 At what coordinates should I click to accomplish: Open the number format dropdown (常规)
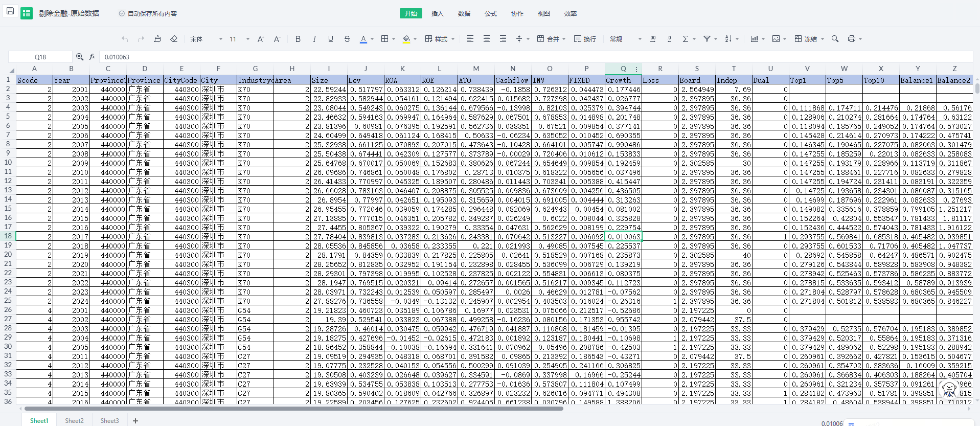[x=625, y=39]
